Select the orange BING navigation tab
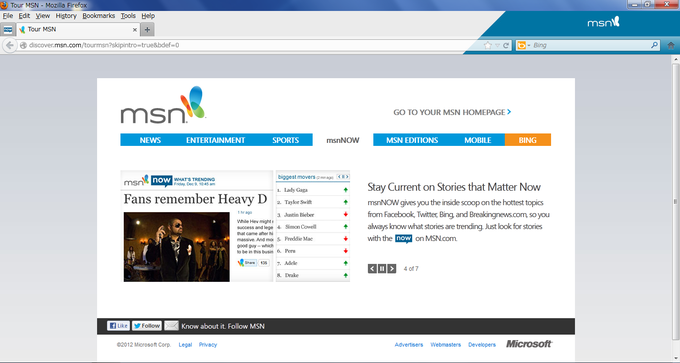Image resolution: width=680 pixels, height=363 pixels. (x=527, y=140)
